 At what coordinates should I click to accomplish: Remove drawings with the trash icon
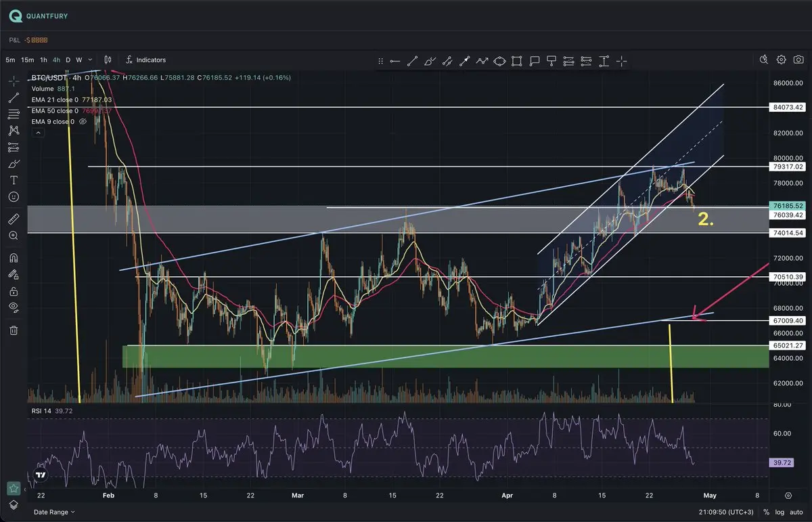(14, 330)
